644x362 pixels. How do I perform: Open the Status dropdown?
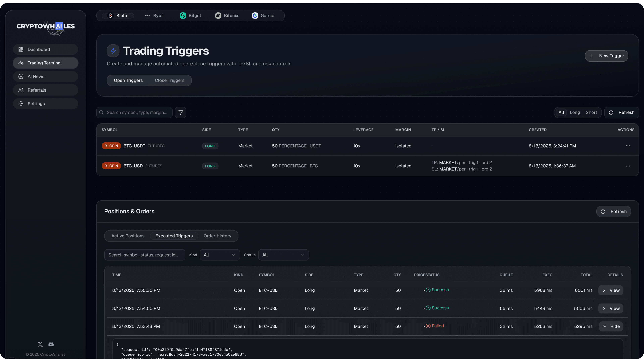pyautogui.click(x=283, y=255)
